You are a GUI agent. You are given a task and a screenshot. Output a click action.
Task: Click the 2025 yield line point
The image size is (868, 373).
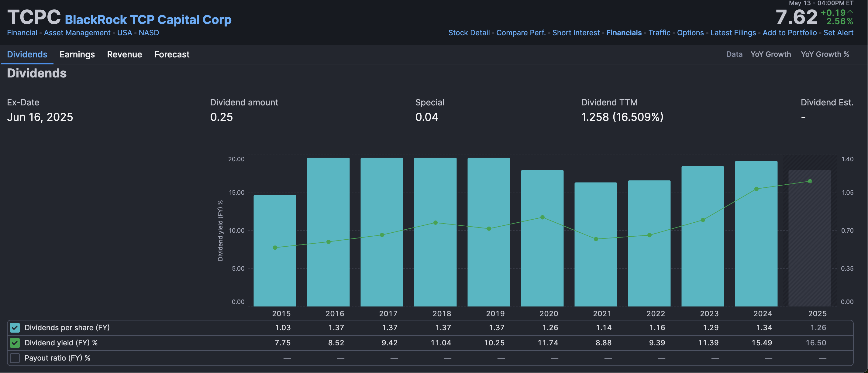click(x=810, y=181)
